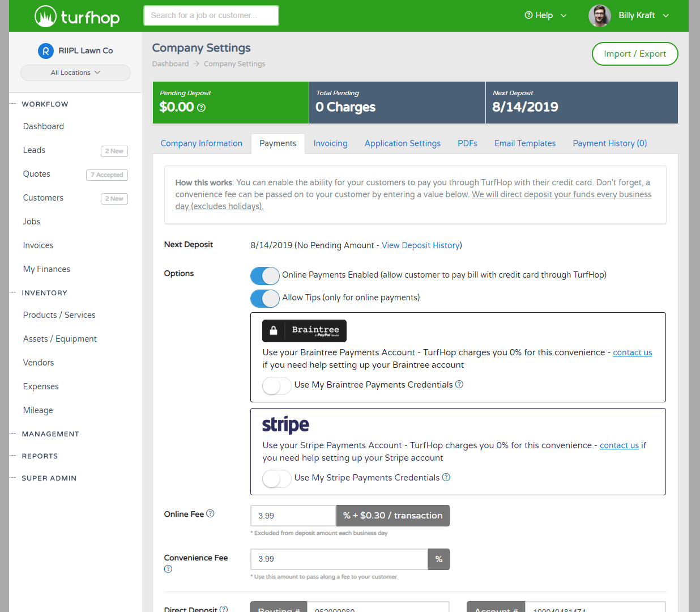Click the Braintree payments logo

pos(304,330)
